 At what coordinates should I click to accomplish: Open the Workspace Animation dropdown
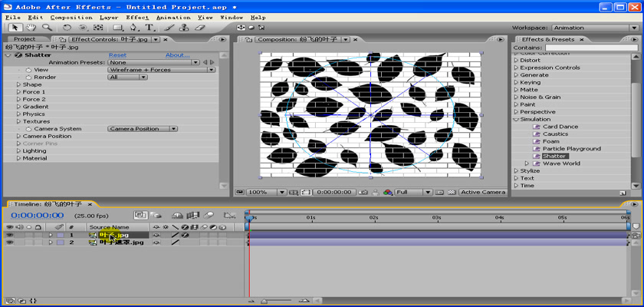click(595, 28)
